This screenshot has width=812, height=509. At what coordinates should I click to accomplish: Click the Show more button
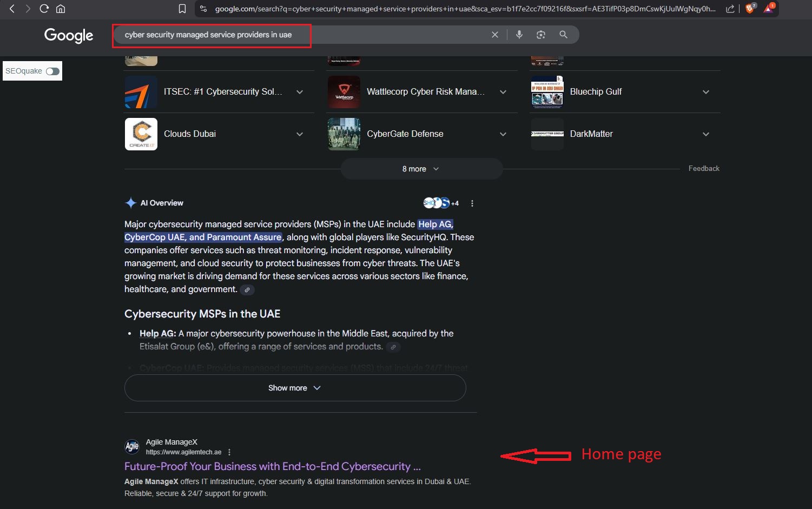(x=295, y=388)
